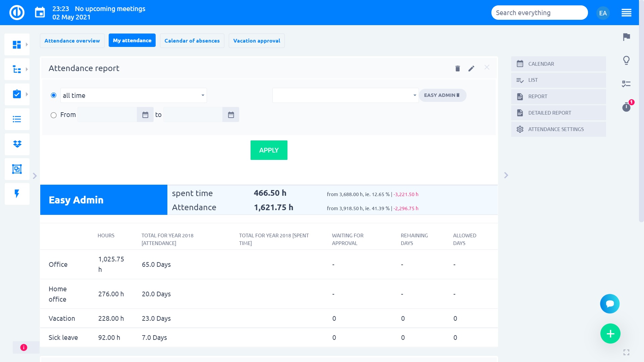644x362 pixels.
Task: Open the chat bubble icon
Action: 610,304
